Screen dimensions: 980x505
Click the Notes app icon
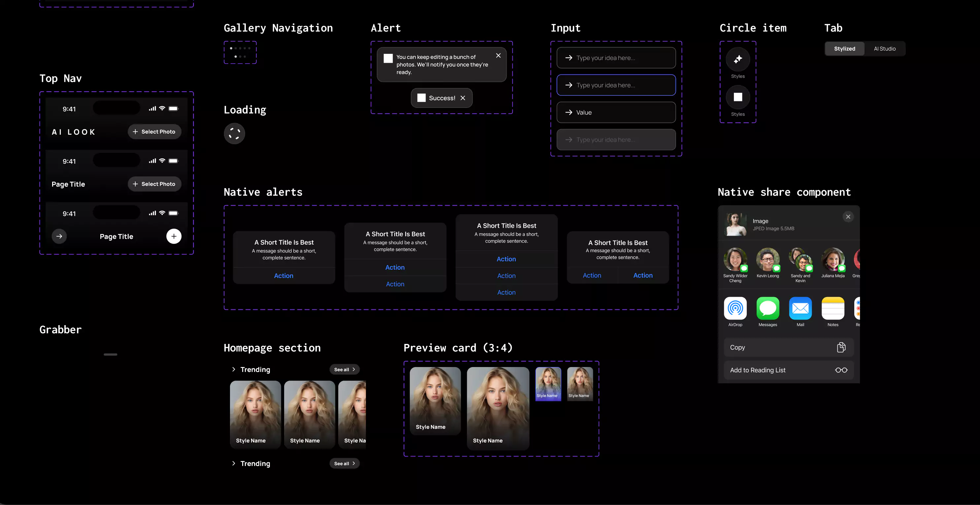tap(833, 308)
